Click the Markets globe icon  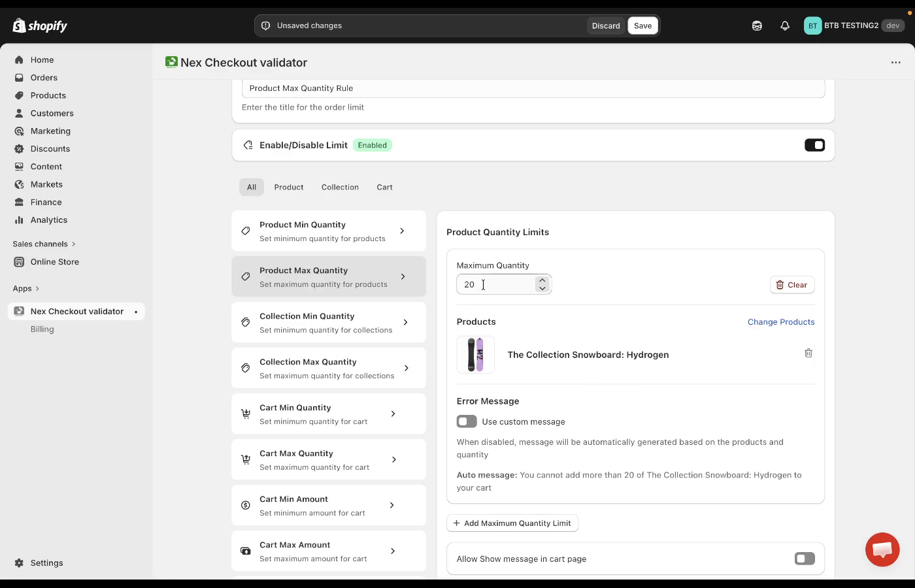[19, 184]
